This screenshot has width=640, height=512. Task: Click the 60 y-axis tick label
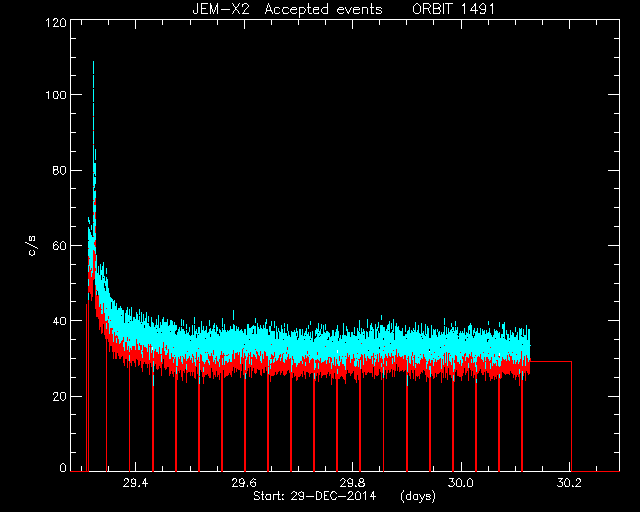(59, 246)
